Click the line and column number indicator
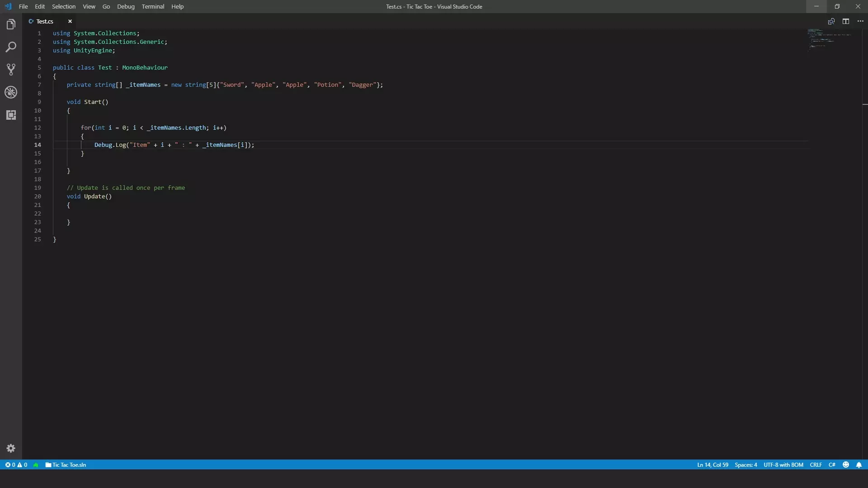Image resolution: width=868 pixels, height=488 pixels. coord(712,465)
